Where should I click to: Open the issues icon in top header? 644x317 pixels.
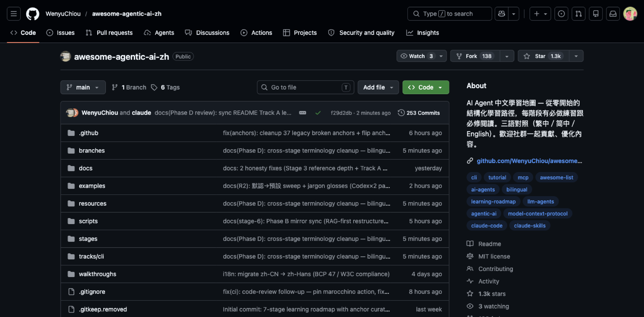pyautogui.click(x=561, y=14)
